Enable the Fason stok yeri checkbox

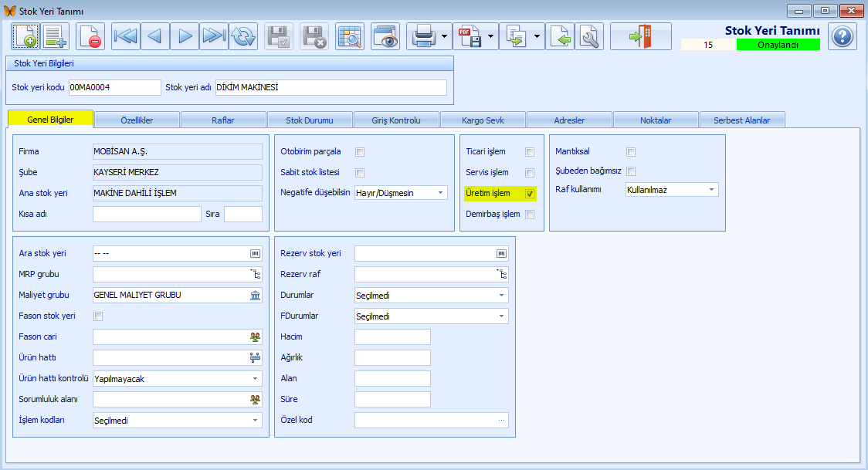(x=98, y=316)
